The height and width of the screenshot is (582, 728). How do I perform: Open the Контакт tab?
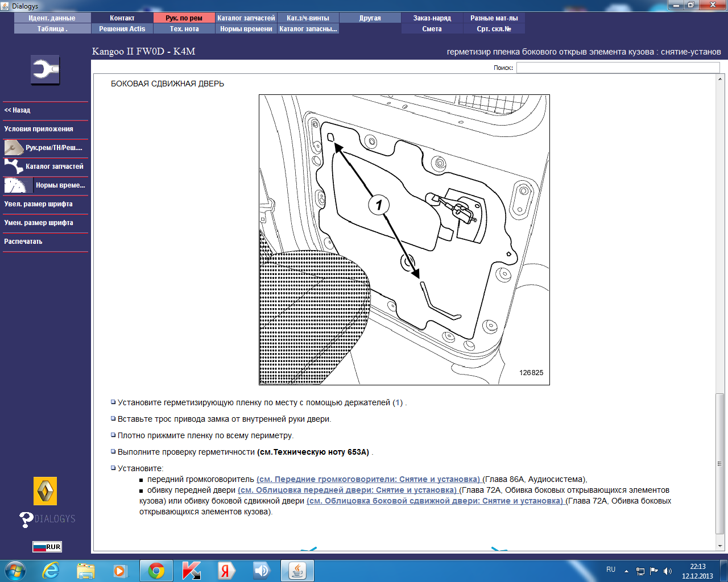[x=122, y=18]
